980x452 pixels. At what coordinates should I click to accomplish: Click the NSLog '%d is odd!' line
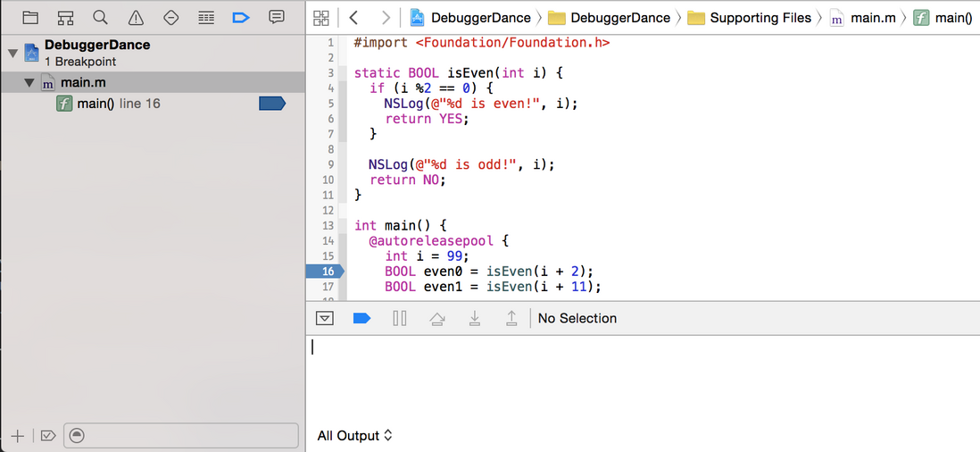pyautogui.click(x=461, y=164)
